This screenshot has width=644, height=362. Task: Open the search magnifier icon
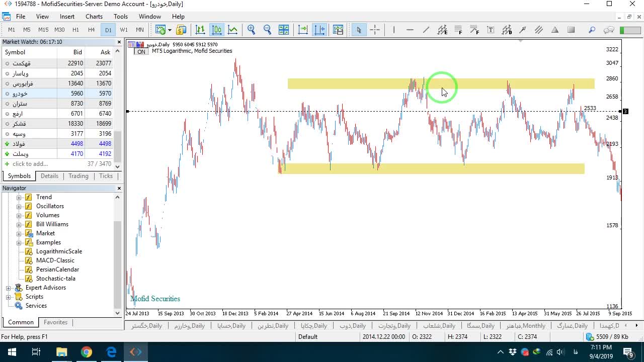(x=592, y=30)
